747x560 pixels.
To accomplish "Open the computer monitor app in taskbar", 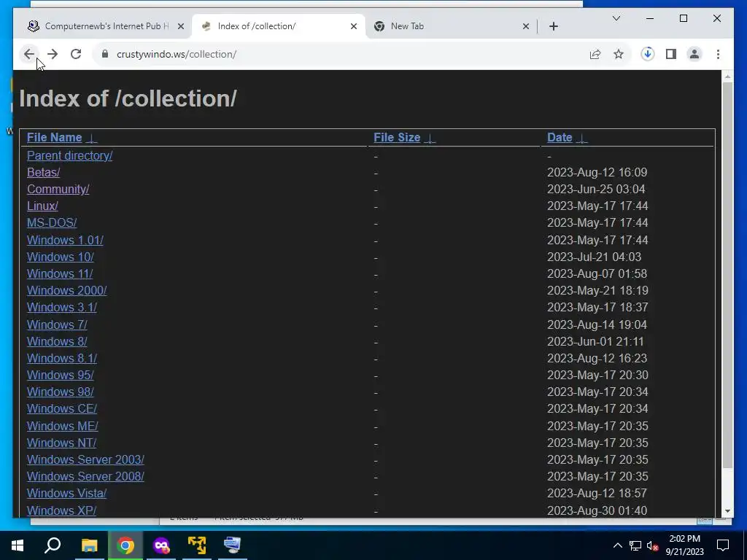I will click(233, 545).
